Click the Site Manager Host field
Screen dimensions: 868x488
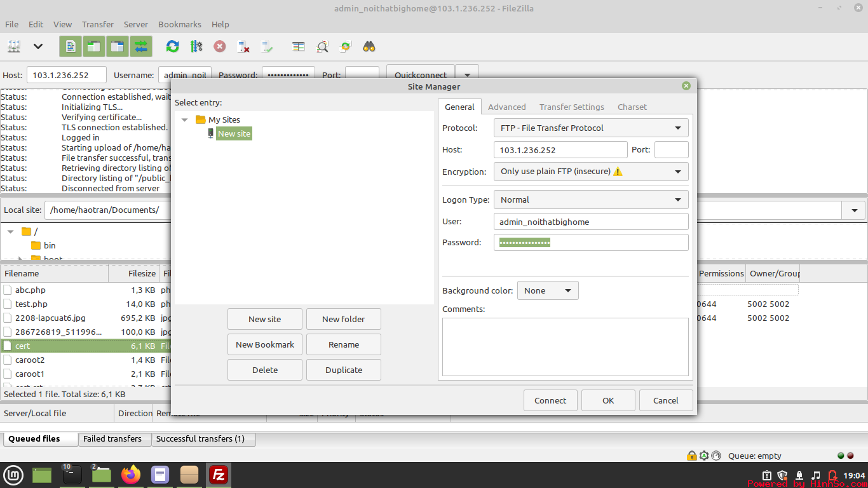pyautogui.click(x=560, y=150)
